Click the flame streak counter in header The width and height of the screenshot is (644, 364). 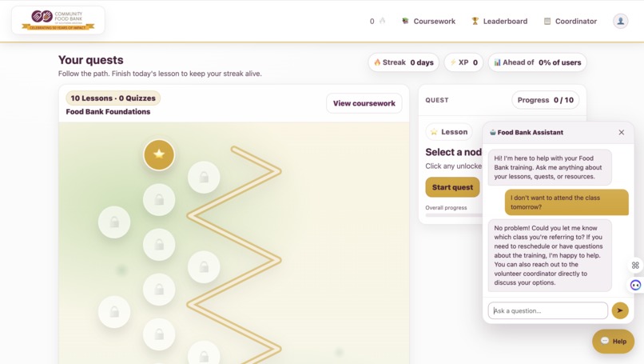(x=377, y=21)
